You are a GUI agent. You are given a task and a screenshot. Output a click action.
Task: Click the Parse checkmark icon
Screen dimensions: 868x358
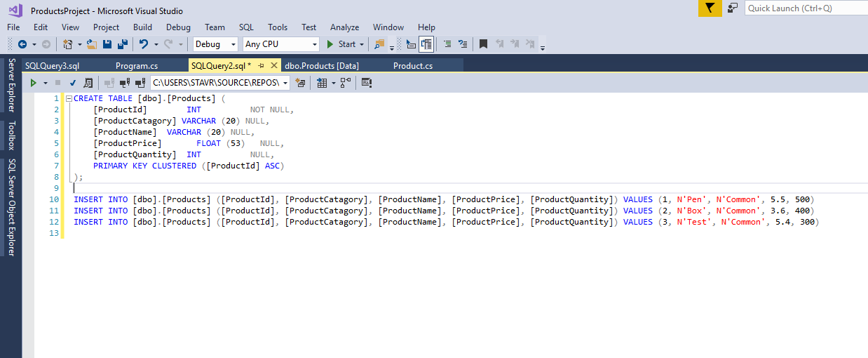tap(72, 83)
